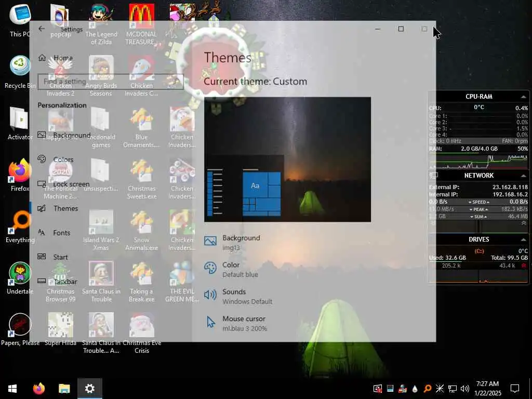
Task: Click the External IP value 23.162.8.118
Action: (510, 187)
